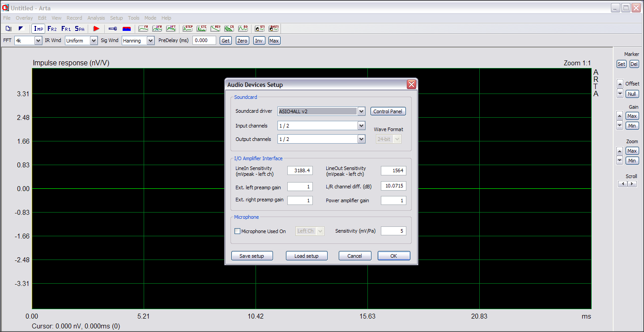644x332 pixels.
Task: Click the black-and-white triangle toolbar icon
Action: point(21,29)
